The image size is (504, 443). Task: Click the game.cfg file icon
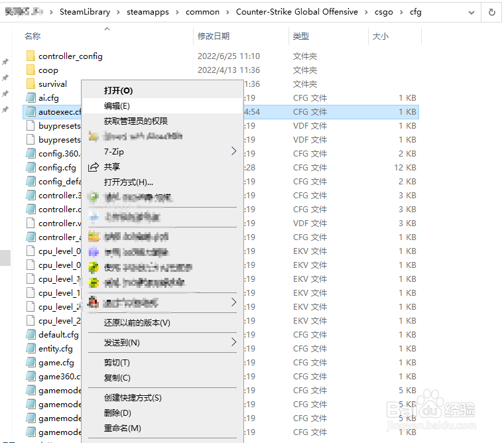31,362
